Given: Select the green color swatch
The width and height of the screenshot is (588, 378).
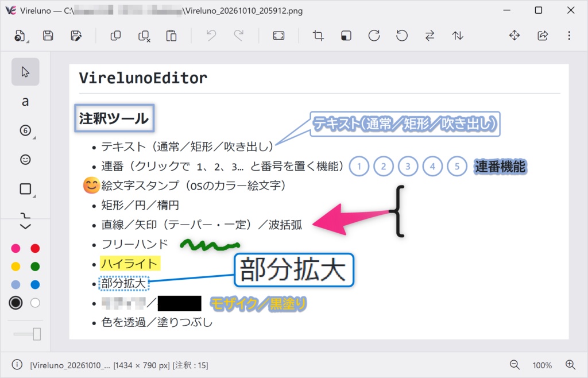Looking at the screenshot, I should tap(35, 267).
